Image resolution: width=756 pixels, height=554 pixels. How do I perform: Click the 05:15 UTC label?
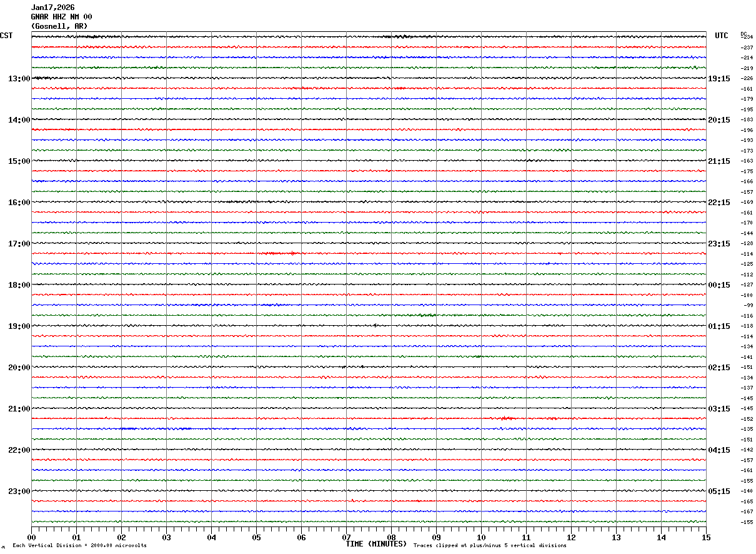(x=719, y=491)
